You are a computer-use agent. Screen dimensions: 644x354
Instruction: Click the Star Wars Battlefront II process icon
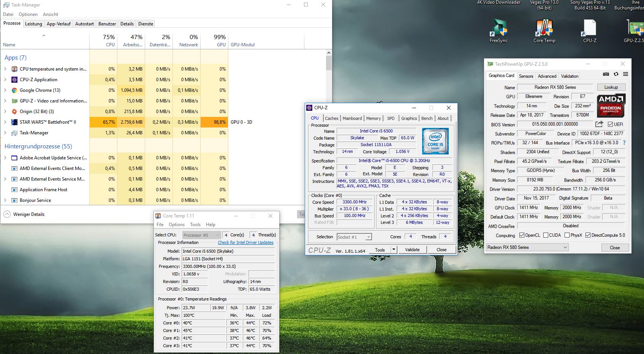[14, 122]
